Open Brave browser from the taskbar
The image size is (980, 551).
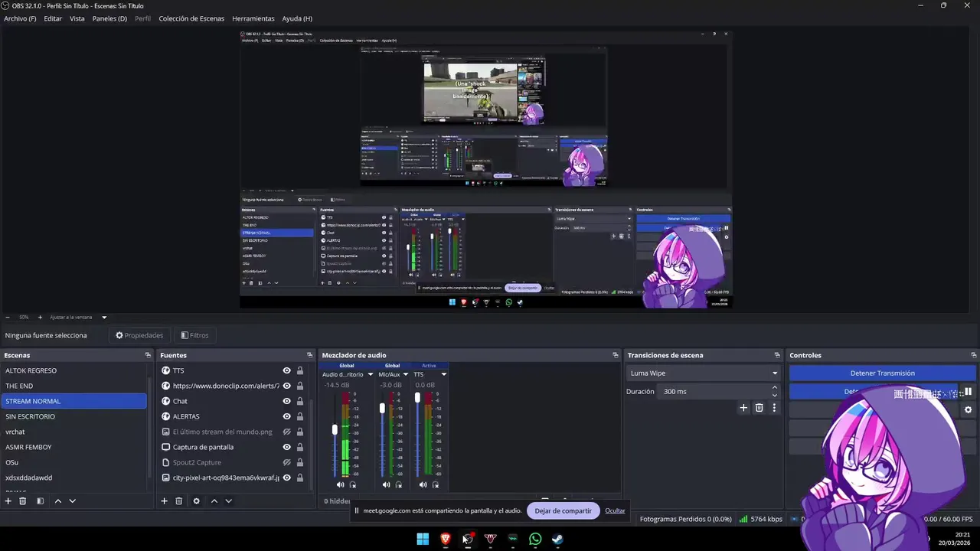[x=445, y=539]
